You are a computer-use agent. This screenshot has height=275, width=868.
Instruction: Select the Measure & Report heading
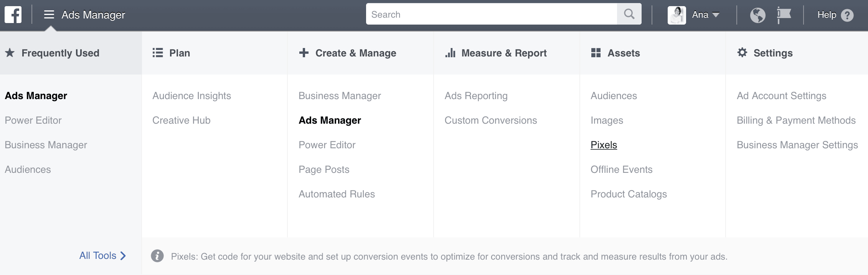point(504,53)
